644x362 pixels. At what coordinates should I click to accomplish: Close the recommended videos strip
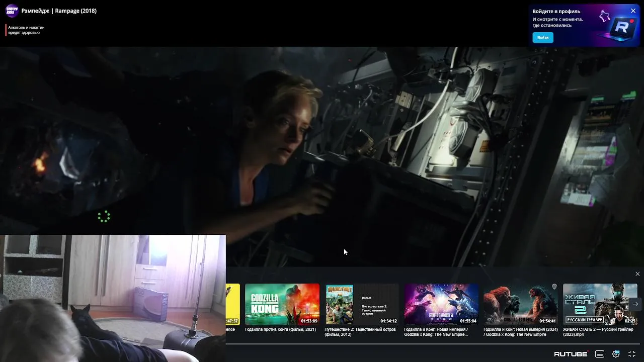coord(637,274)
